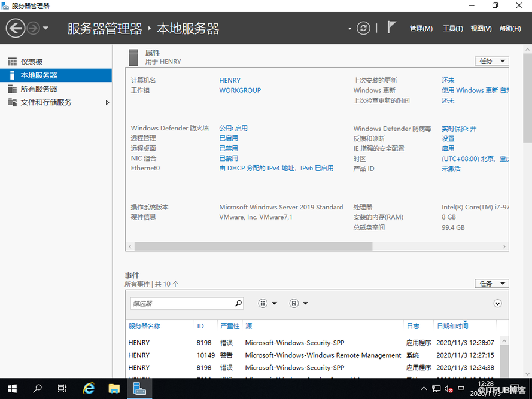This screenshot has width=532, height=399.
Task: Open the taskbar Task View icon
Action: tap(62, 388)
